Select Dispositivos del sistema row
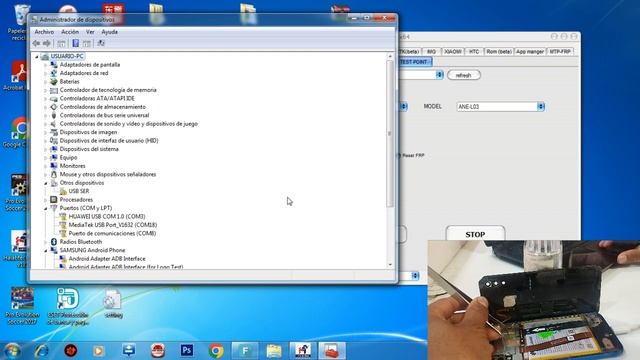 click(x=89, y=149)
